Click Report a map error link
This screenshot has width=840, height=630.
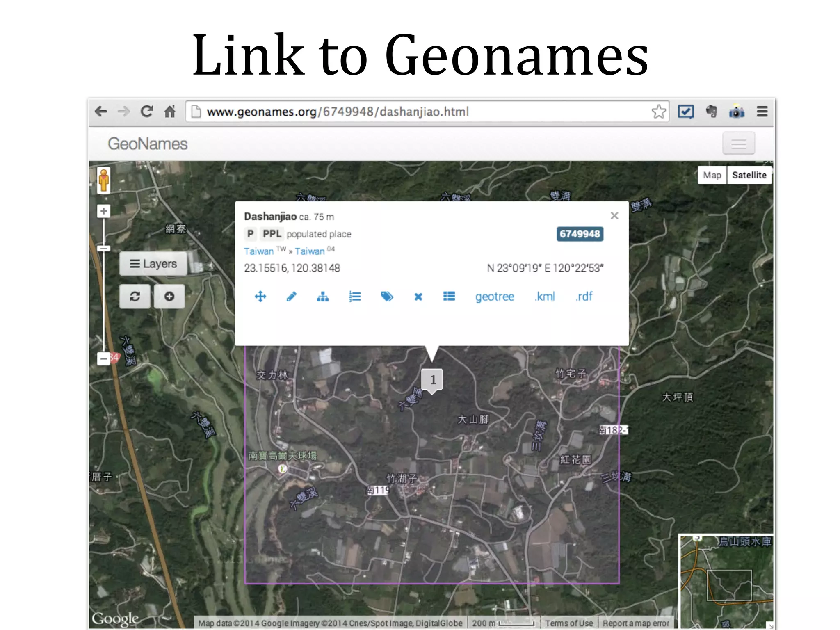tap(636, 623)
